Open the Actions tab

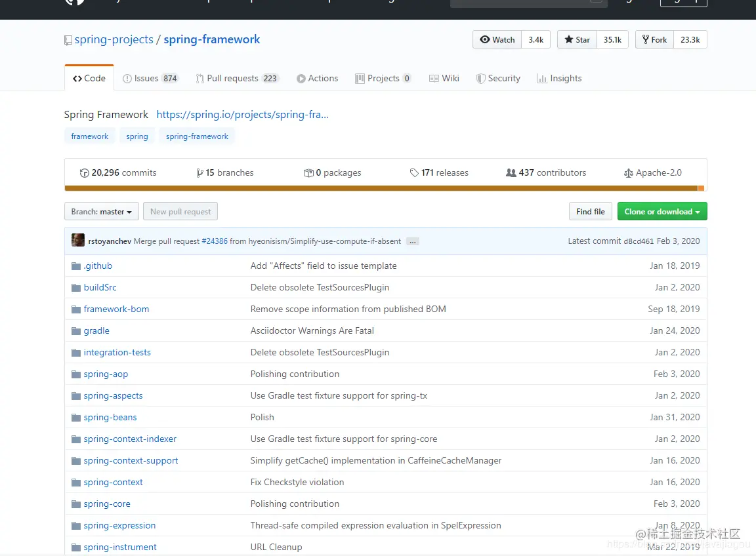pyautogui.click(x=317, y=79)
